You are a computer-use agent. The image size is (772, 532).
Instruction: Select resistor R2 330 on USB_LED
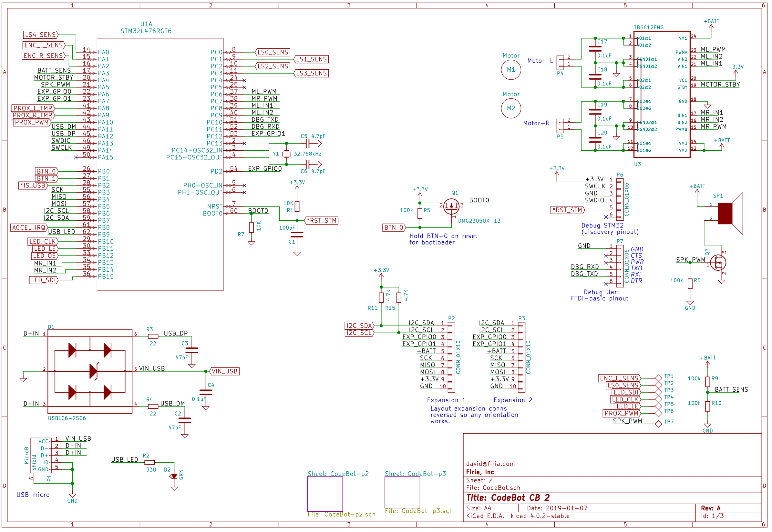(149, 462)
